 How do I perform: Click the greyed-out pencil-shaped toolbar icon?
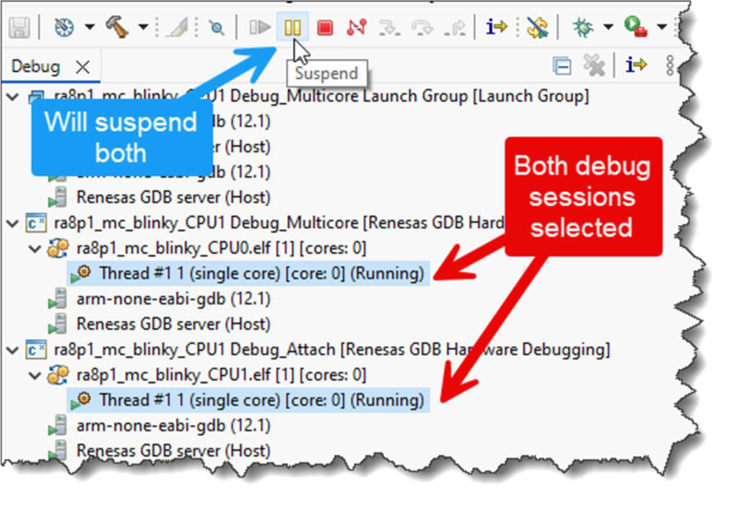178,28
